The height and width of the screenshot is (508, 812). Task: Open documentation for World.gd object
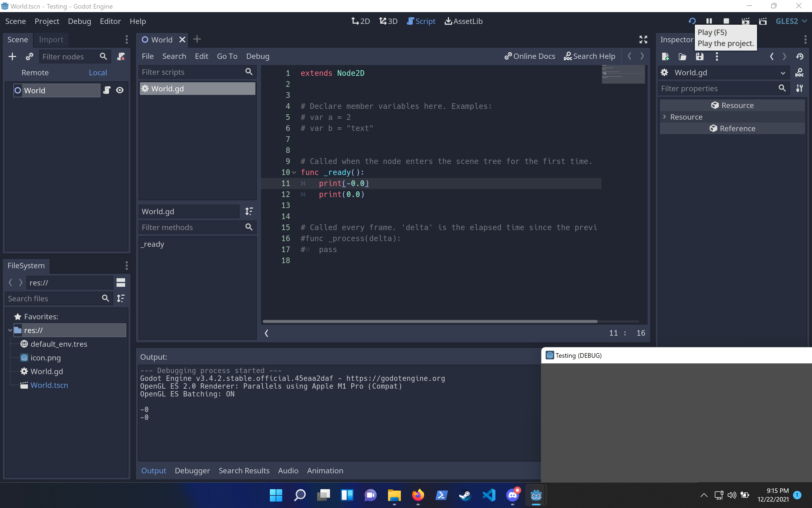click(x=800, y=73)
